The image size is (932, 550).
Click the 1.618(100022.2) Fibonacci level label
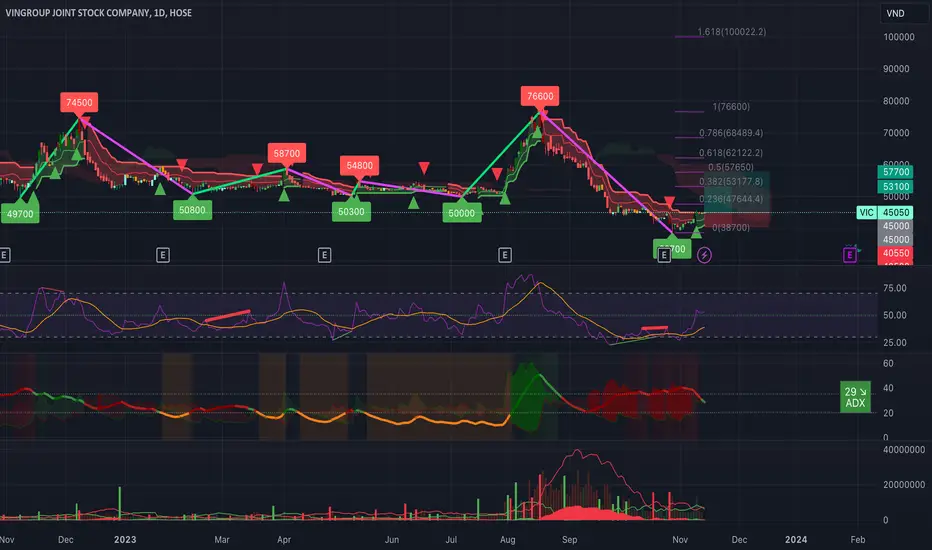pyautogui.click(x=732, y=32)
